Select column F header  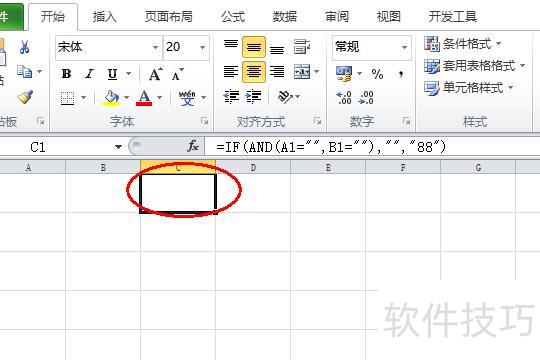[403, 167]
